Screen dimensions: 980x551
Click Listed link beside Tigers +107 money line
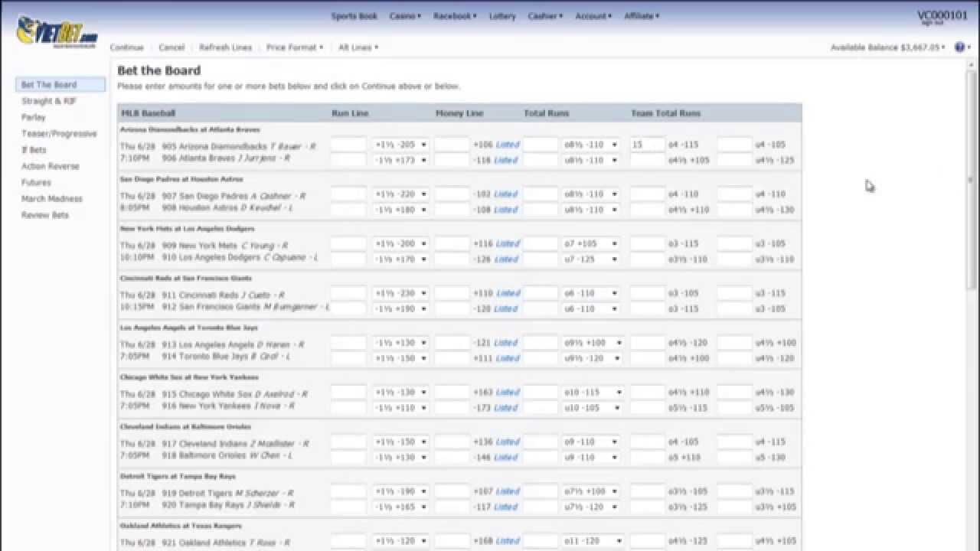[x=508, y=491]
